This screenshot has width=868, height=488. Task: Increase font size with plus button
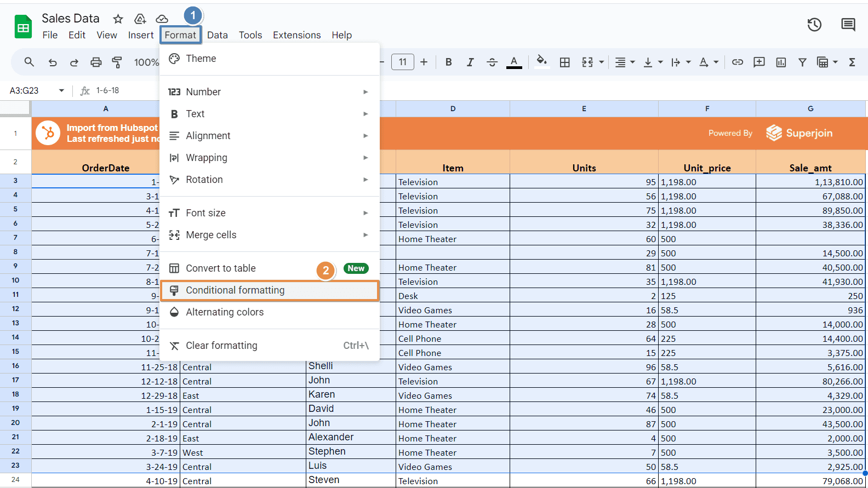click(x=424, y=62)
